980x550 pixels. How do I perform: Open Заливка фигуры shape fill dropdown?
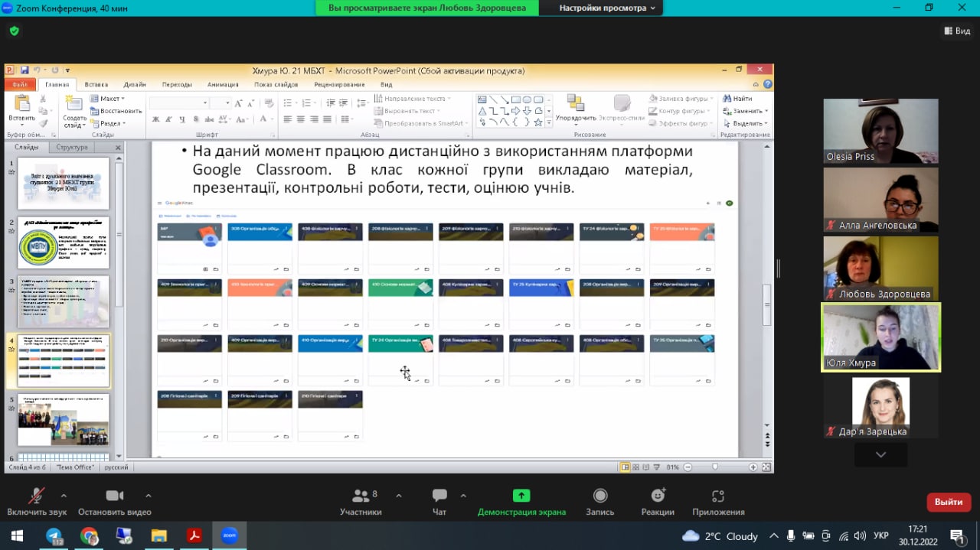tap(682, 99)
